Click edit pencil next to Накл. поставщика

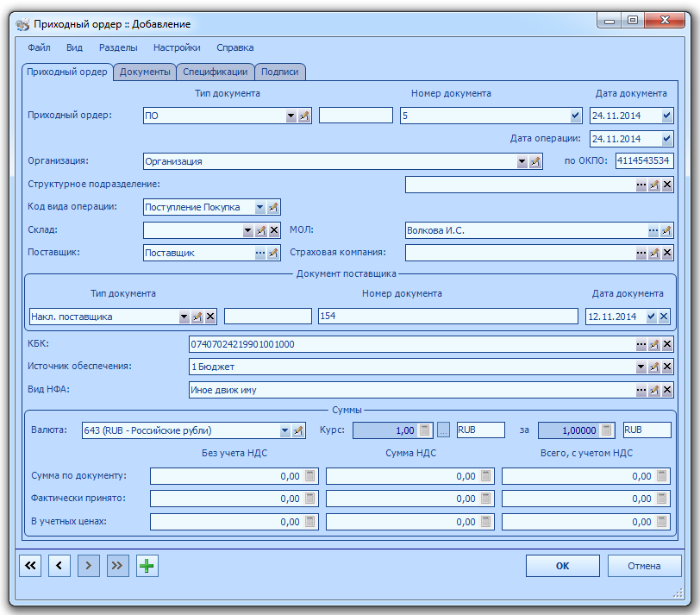(197, 317)
